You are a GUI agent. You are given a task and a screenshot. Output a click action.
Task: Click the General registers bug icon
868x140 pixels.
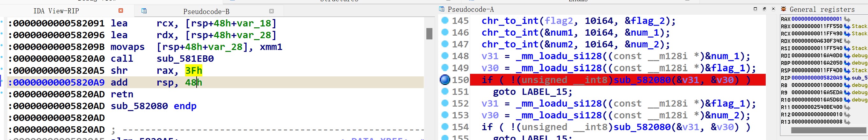[784, 9]
